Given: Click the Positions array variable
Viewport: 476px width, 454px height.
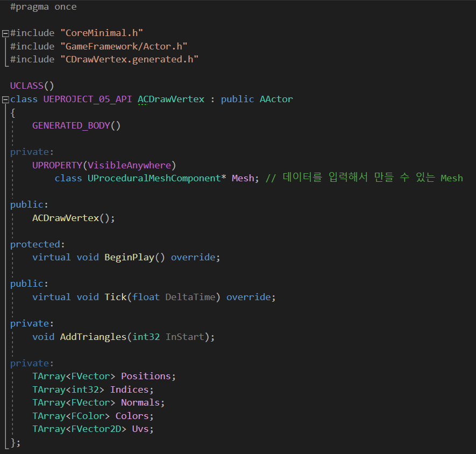Looking at the screenshot, I should coord(146,376).
